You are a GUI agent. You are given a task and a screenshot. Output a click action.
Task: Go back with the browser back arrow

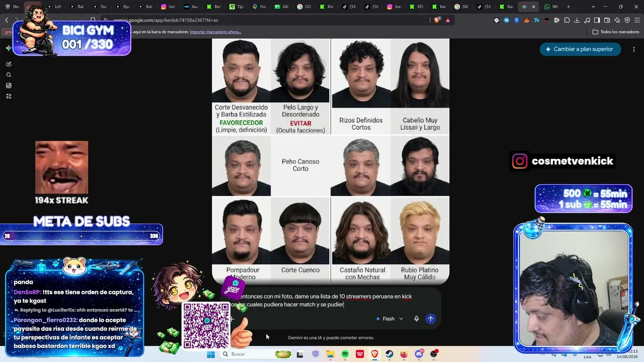pyautogui.click(x=7, y=20)
